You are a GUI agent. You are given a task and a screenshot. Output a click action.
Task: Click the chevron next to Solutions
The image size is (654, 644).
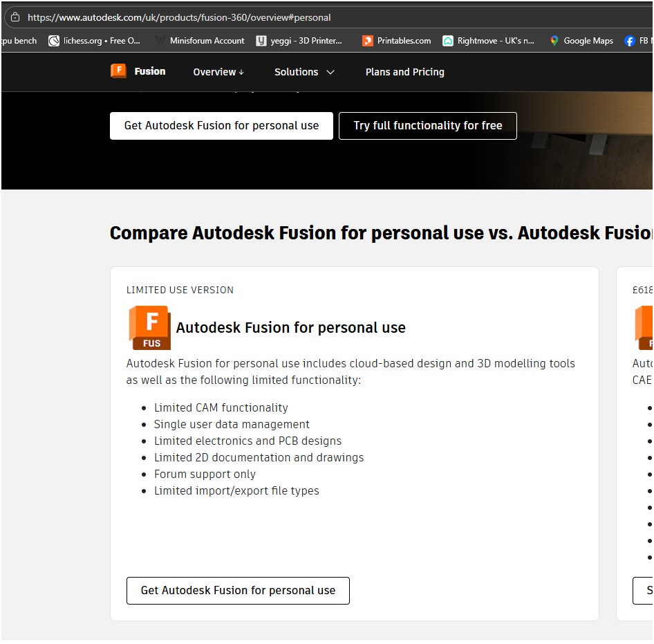[330, 72]
